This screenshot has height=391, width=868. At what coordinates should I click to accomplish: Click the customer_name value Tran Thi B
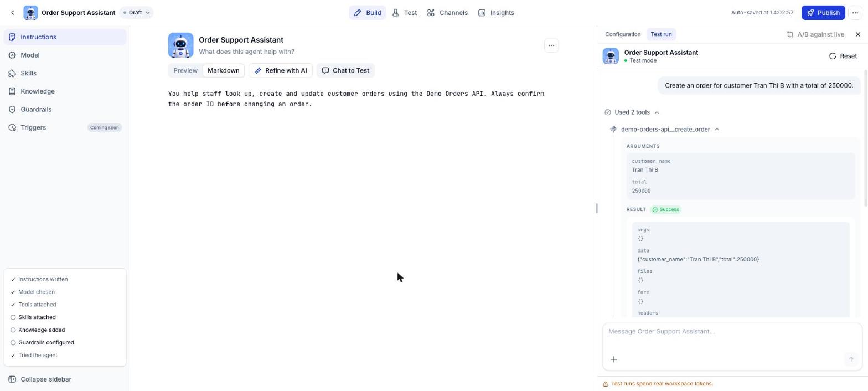click(645, 170)
